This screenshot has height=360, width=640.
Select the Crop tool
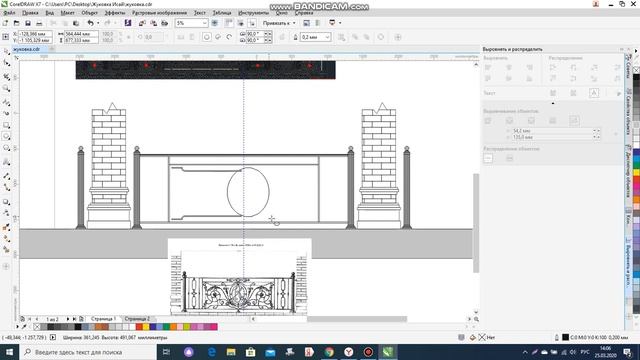click(x=6, y=77)
